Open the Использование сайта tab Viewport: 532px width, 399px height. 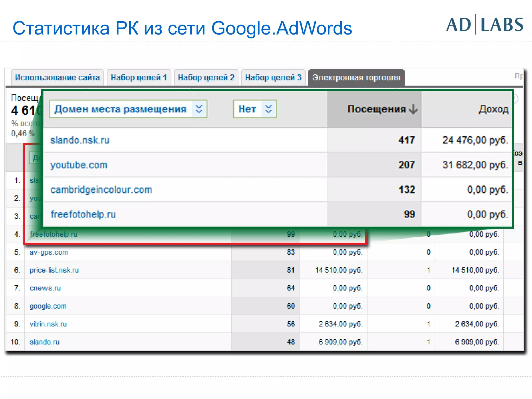57,77
